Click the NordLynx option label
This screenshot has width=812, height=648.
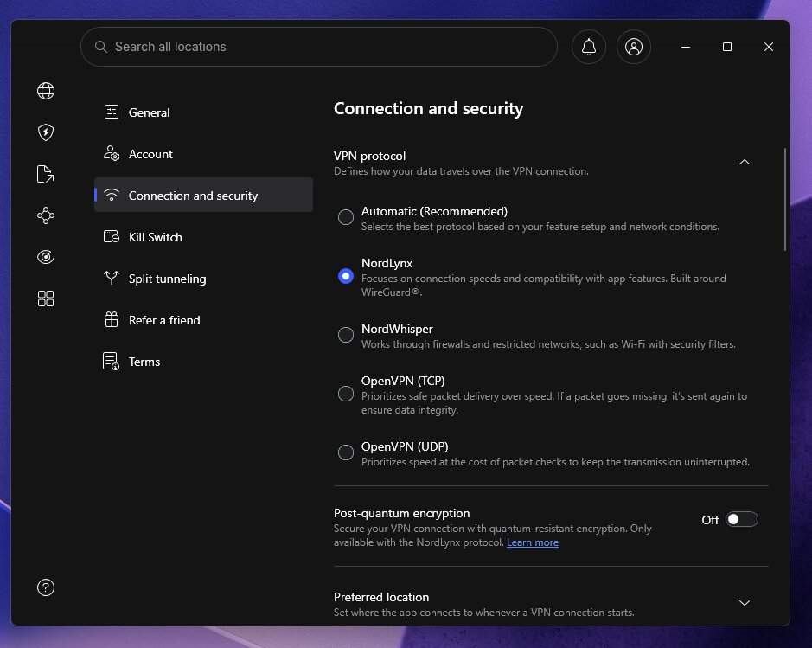(x=387, y=263)
